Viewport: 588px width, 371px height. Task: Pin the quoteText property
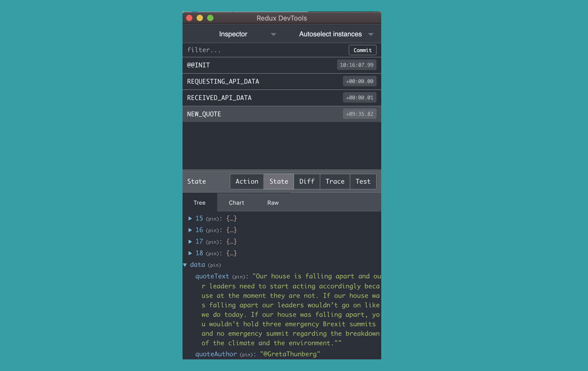pos(238,277)
